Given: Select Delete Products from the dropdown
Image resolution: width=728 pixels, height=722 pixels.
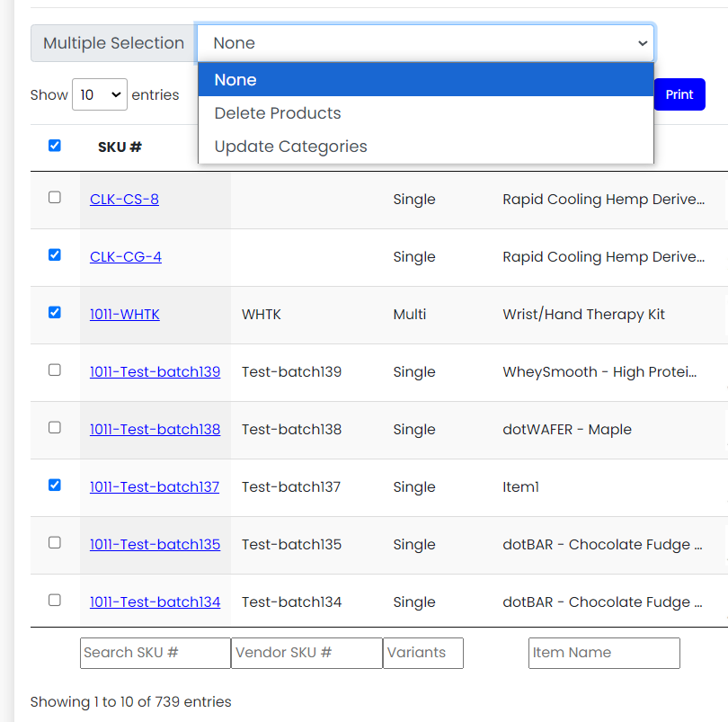Looking at the screenshot, I should coord(277,113).
